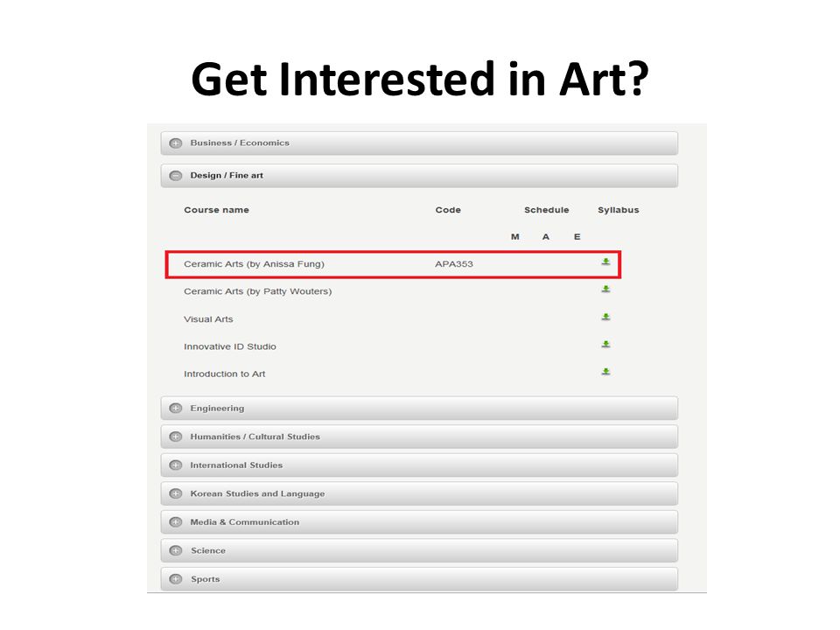Download syllabus for Ceramic Arts by Anissa Fung
This screenshot has height=630, width=840.
[605, 262]
